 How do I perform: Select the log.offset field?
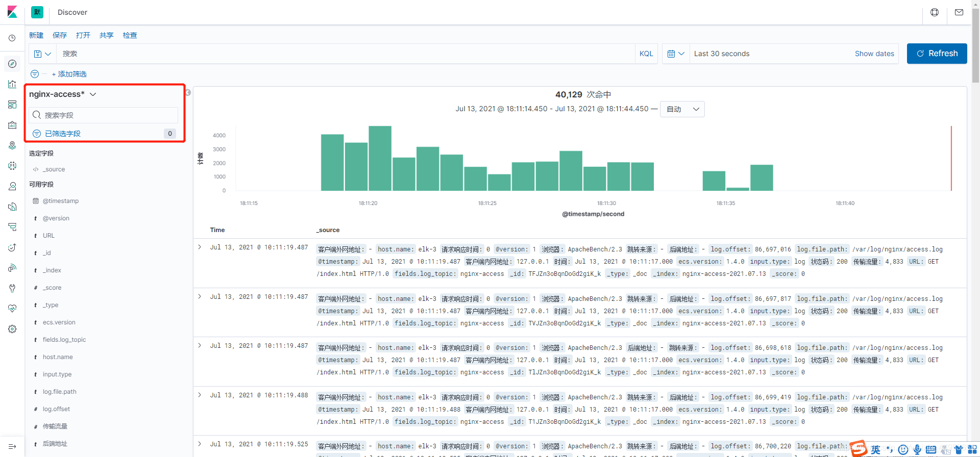click(56, 409)
